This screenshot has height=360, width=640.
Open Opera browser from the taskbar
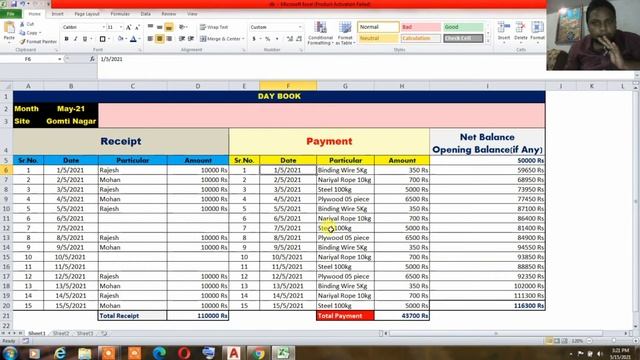[184, 353]
